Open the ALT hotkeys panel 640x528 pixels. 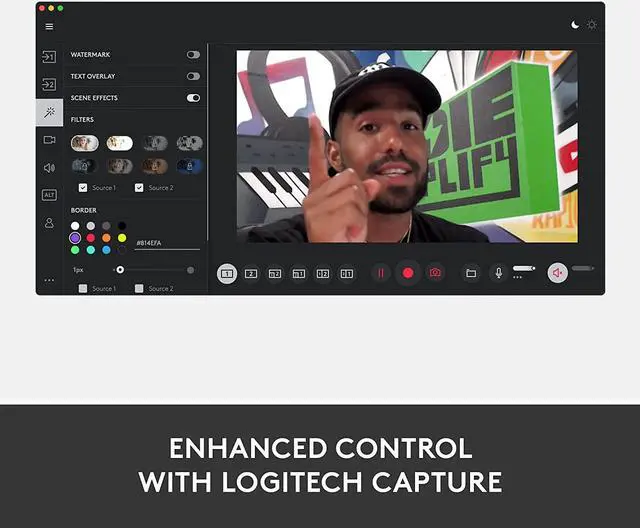(49, 195)
